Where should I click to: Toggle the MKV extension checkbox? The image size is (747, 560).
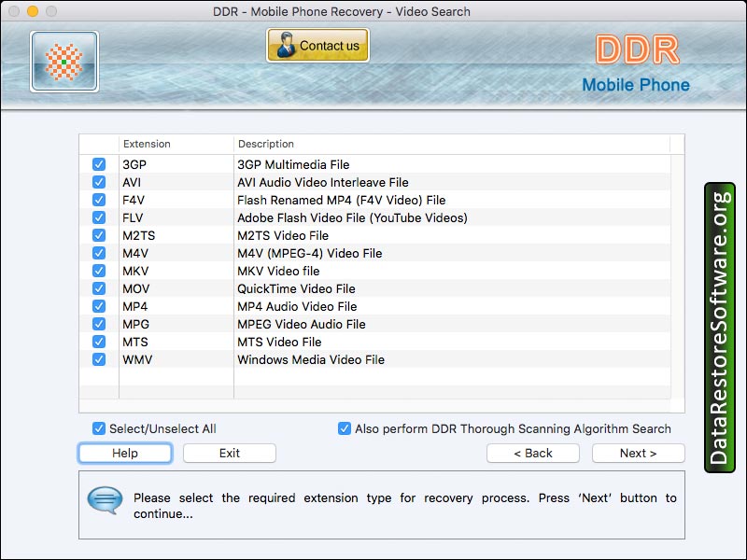click(99, 271)
